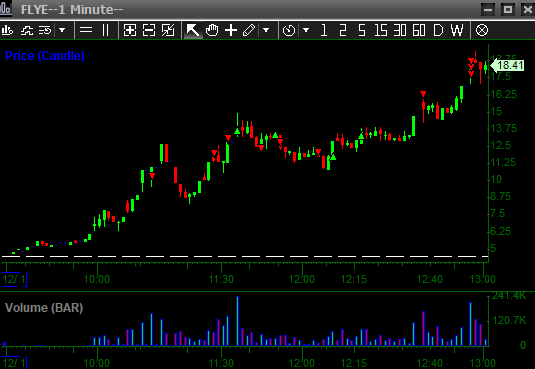535x369 pixels.
Task: Choose the crosshair plus tool
Action: pyautogui.click(x=231, y=30)
